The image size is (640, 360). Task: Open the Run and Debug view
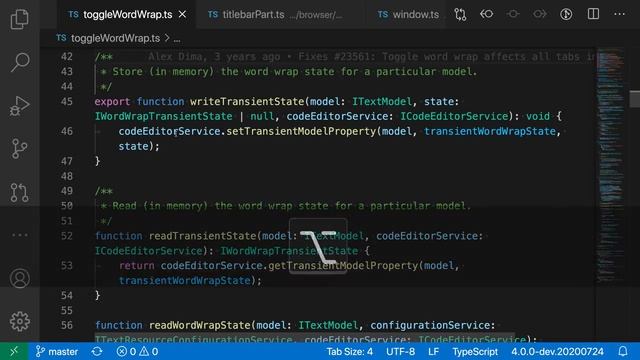click(20, 106)
